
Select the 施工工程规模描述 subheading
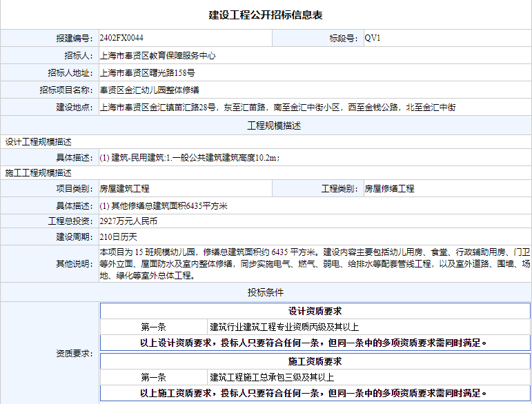click(38, 173)
